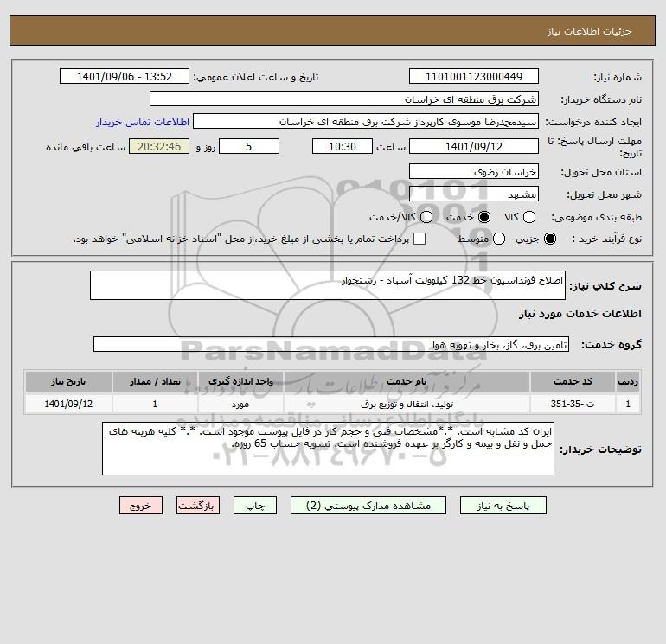The image size is (666, 644).
Task: Select the خدمت radio button
Action: tap(483, 217)
